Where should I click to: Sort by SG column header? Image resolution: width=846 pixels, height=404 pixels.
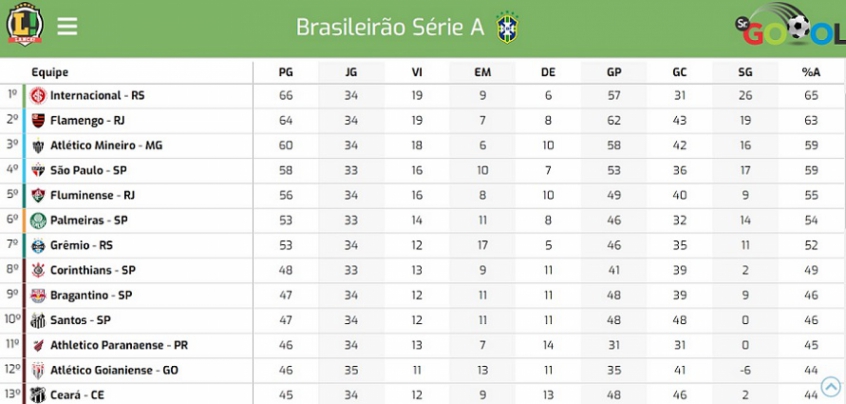745,72
